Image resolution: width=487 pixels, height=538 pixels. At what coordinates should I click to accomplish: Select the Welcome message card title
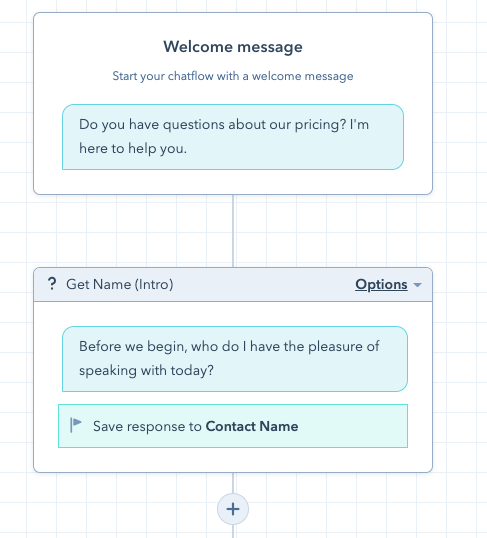pyautogui.click(x=233, y=47)
